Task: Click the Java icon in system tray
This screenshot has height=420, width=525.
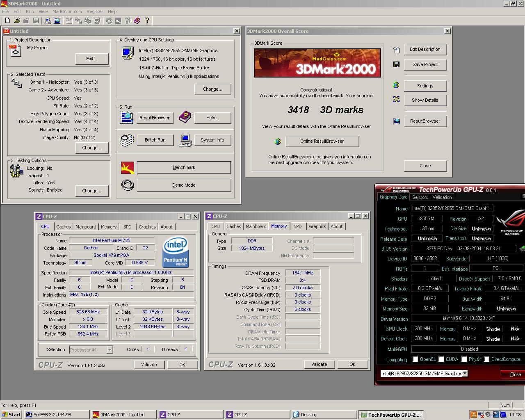Action: pos(474,415)
